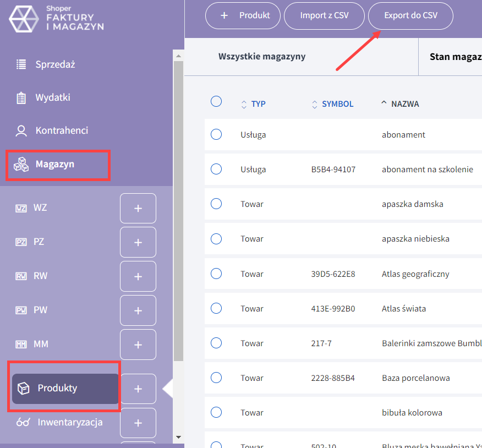The width and height of the screenshot is (482, 448).
Task: Click the Inwentaryzacja glasses icon
Action: 23,423
